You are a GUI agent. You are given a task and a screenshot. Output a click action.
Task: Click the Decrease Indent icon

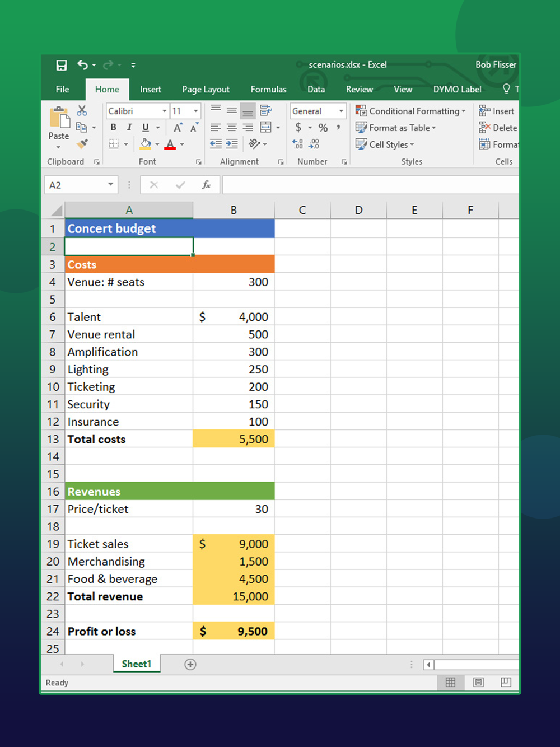click(216, 144)
